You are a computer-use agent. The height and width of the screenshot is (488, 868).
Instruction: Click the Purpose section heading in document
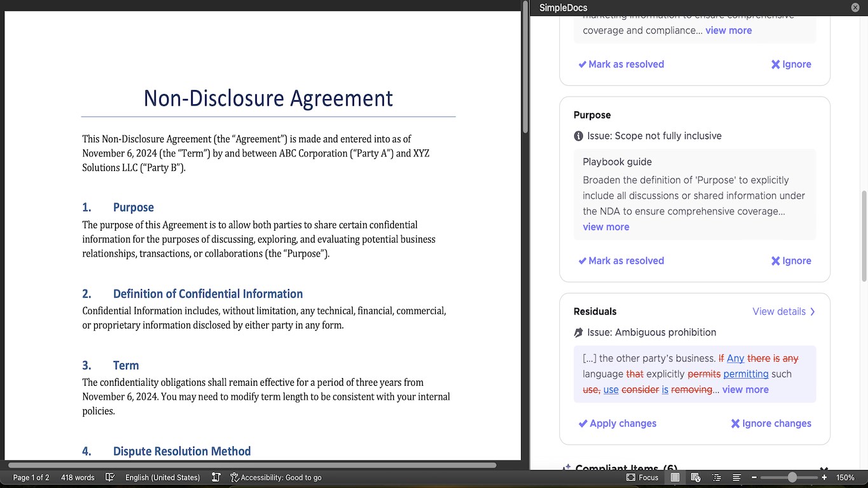click(x=133, y=207)
